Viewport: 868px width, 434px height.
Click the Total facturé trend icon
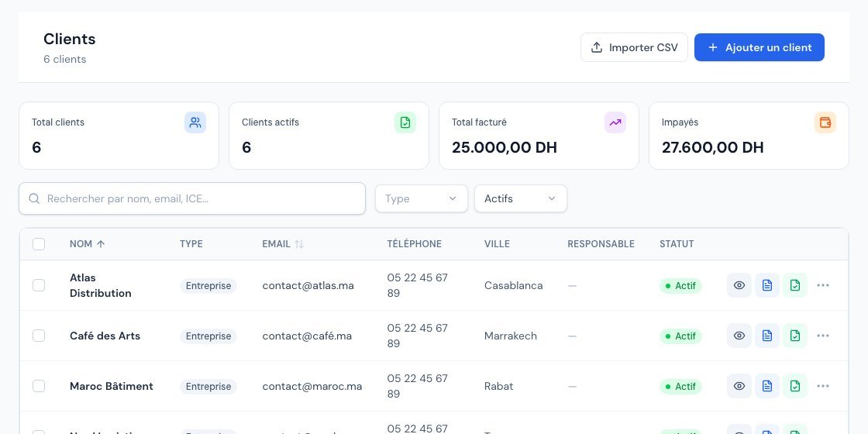615,122
